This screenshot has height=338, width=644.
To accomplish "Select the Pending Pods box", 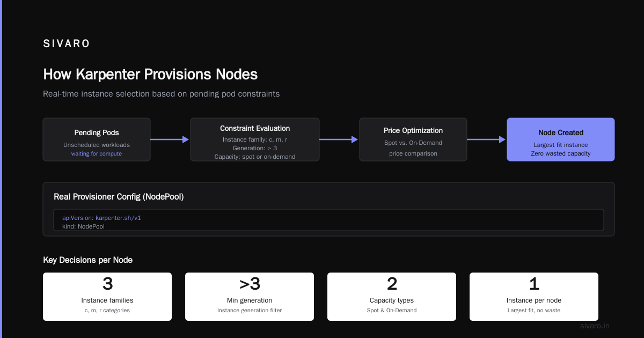I will (x=97, y=139).
